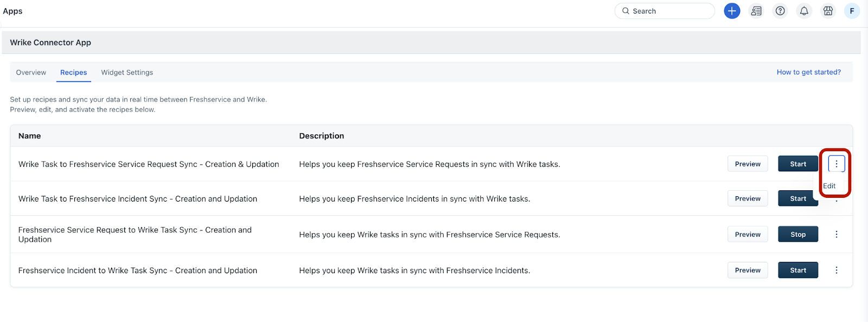
Task: Click the Wrike Connector App heading
Action: pos(50,42)
